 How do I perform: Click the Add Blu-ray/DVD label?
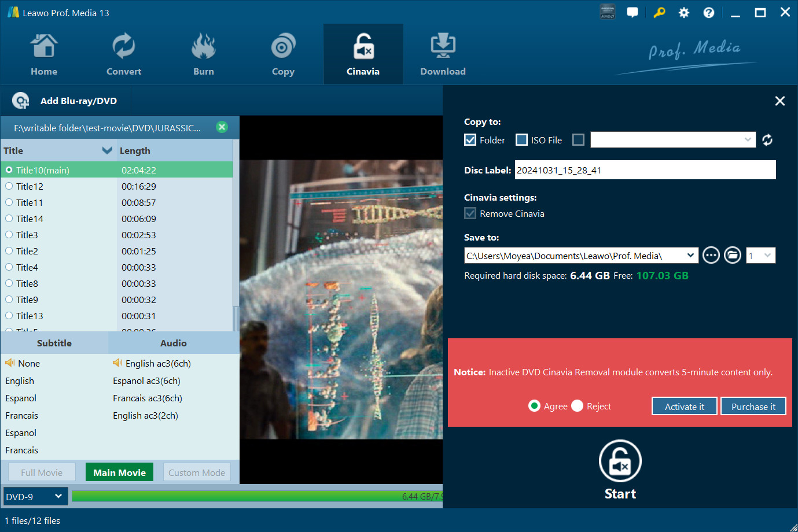[x=79, y=101]
